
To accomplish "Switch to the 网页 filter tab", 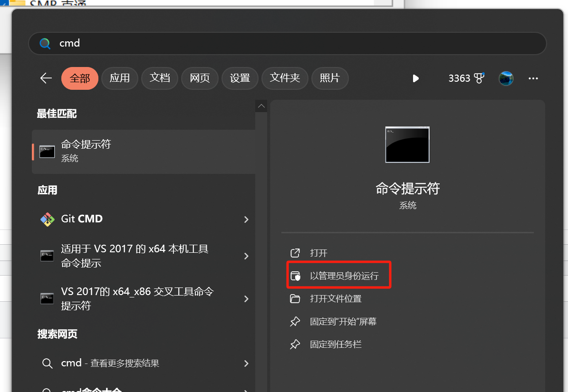I will click(x=200, y=78).
